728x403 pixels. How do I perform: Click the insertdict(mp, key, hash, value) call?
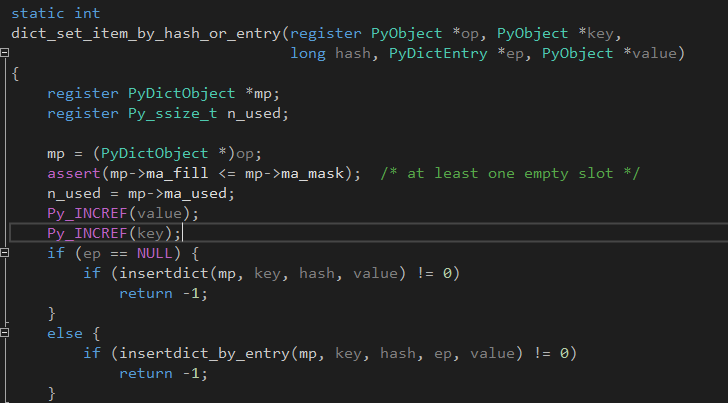tap(263, 273)
